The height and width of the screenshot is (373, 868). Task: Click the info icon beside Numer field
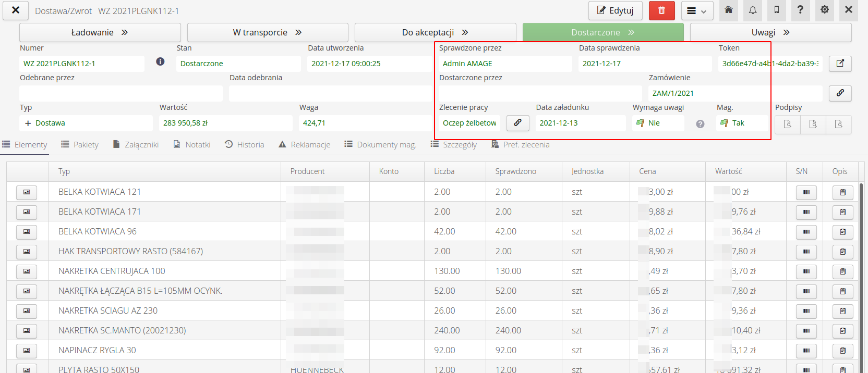click(x=160, y=62)
